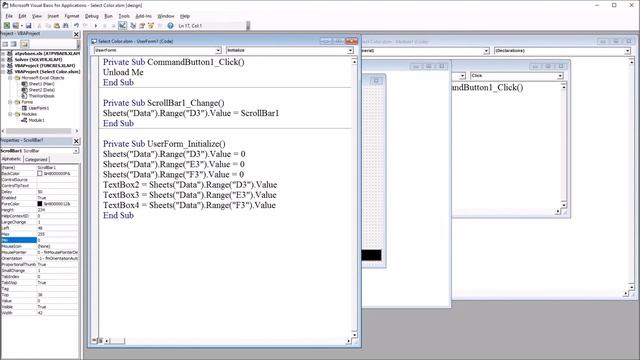Click the Unload Me code line

click(123, 72)
